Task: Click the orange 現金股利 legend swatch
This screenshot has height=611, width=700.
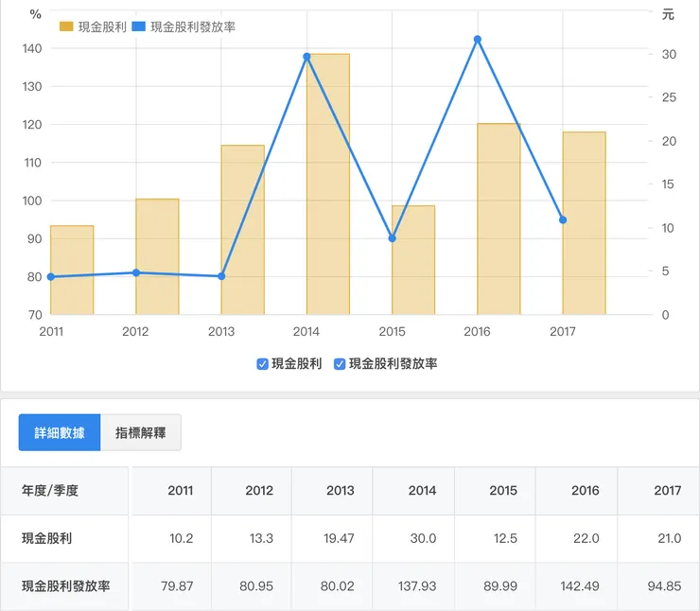Action: pos(66,26)
